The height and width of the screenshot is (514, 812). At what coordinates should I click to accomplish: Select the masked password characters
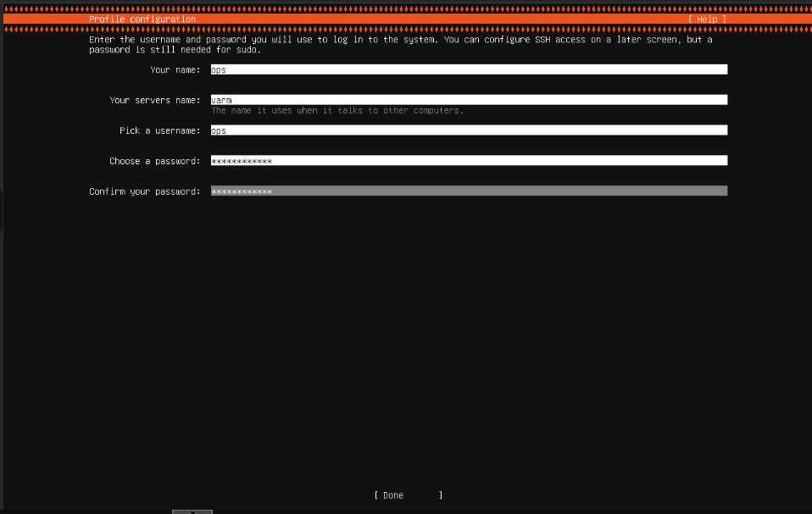point(242,160)
